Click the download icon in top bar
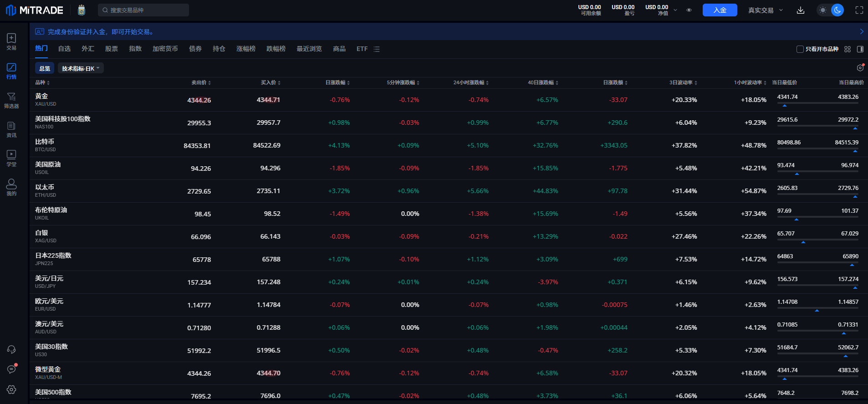This screenshot has width=868, height=404. 801,10
